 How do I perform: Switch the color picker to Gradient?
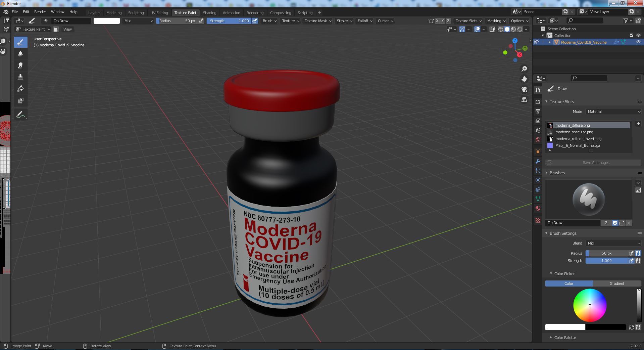(x=617, y=283)
